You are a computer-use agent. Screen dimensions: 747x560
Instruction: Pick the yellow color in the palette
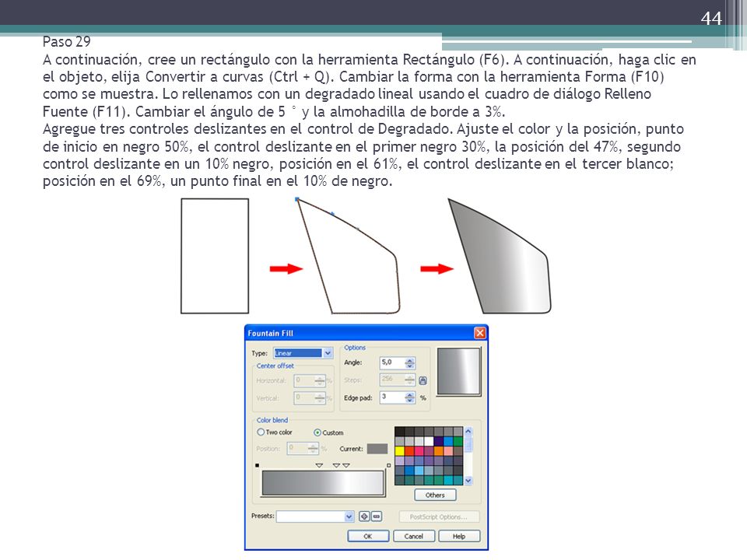click(x=399, y=451)
